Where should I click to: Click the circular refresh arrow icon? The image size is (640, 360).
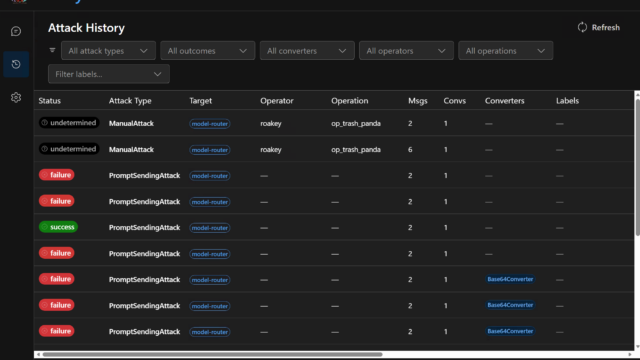[582, 27]
